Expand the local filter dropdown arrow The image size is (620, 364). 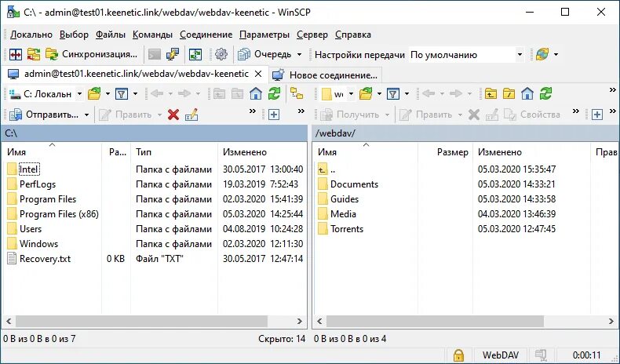[135, 93]
